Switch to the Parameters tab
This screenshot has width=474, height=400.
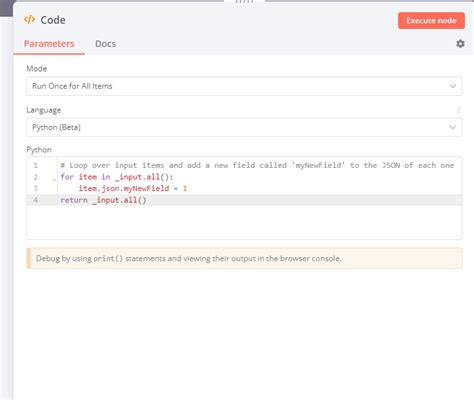49,44
